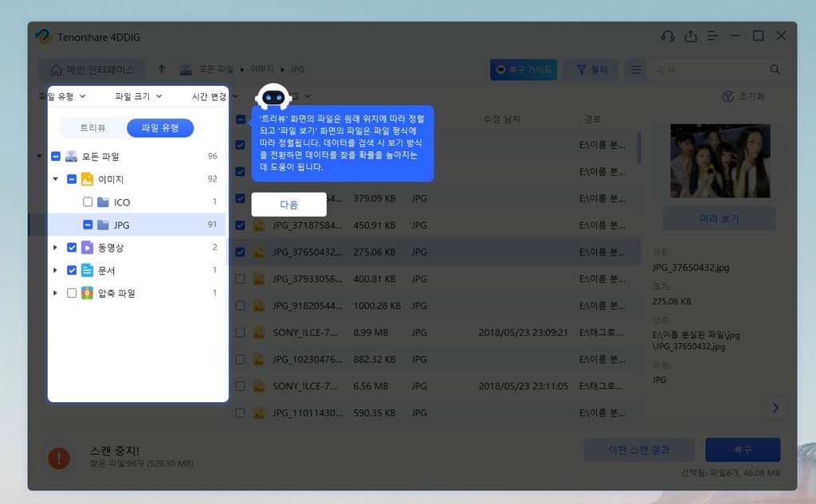Click image icon of JPG_10230476 row

[x=258, y=359]
